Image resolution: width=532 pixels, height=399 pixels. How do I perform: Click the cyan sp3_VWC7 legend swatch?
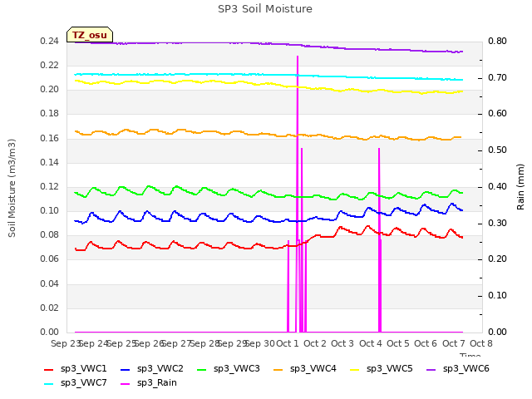coord(49,384)
